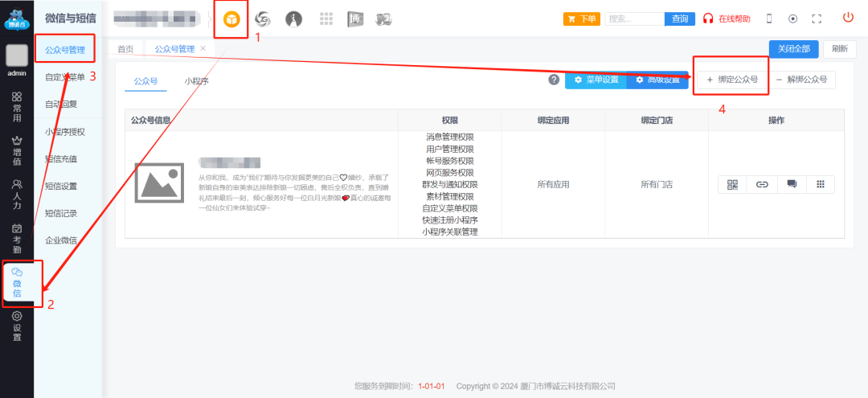Click the 博诚云 logo at top left

pyautogui.click(x=17, y=18)
